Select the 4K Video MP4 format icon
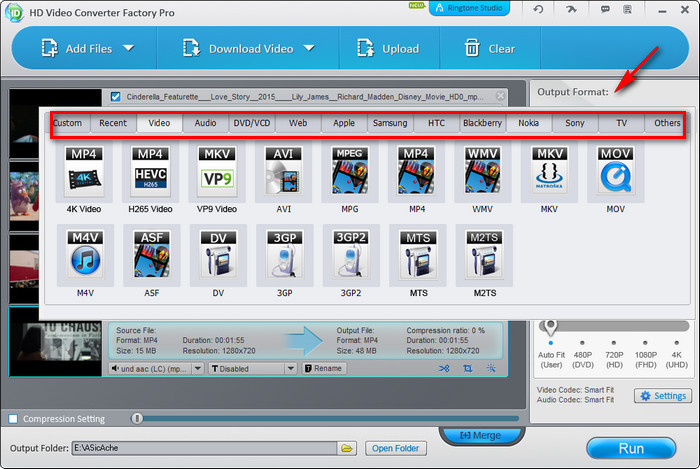This screenshot has width=700, height=469. pyautogui.click(x=84, y=172)
